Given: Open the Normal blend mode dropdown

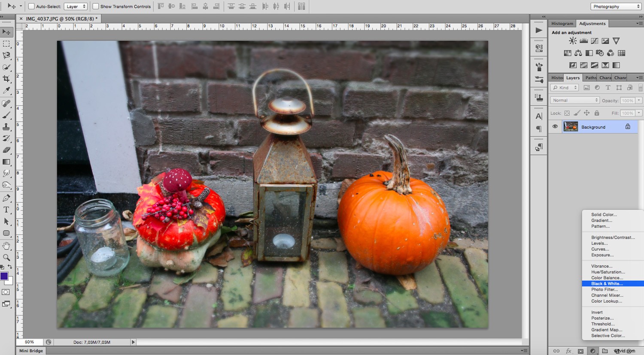Looking at the screenshot, I should 574,100.
